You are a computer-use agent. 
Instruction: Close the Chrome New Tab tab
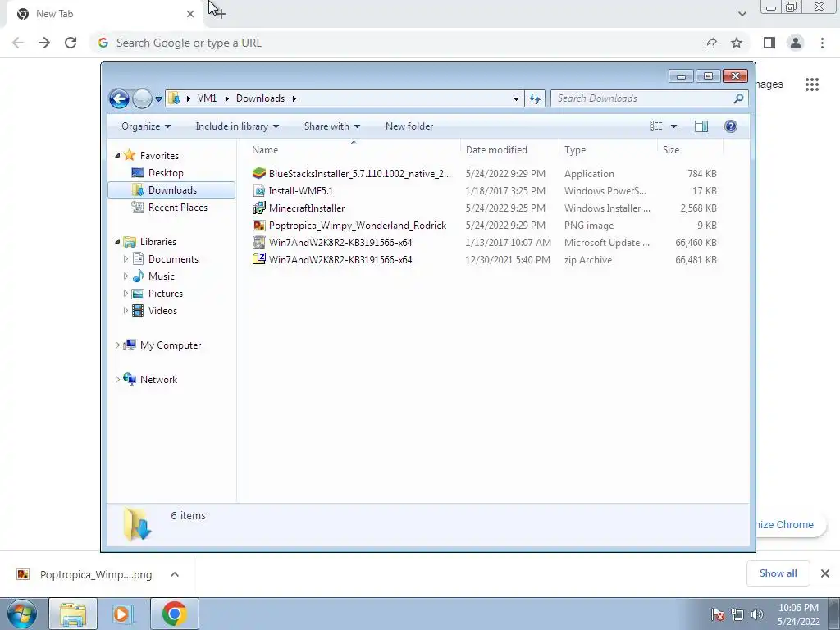190,14
